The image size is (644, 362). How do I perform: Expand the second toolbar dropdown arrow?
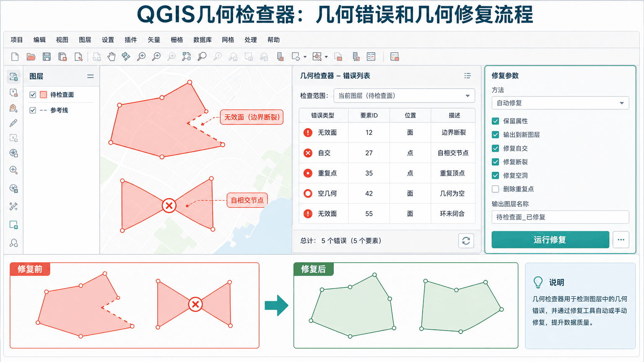[326, 57]
